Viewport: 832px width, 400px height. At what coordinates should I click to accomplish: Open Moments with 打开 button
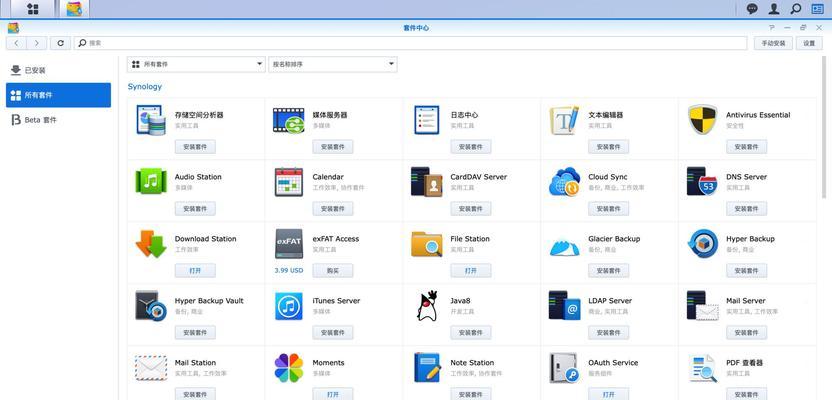coord(333,394)
